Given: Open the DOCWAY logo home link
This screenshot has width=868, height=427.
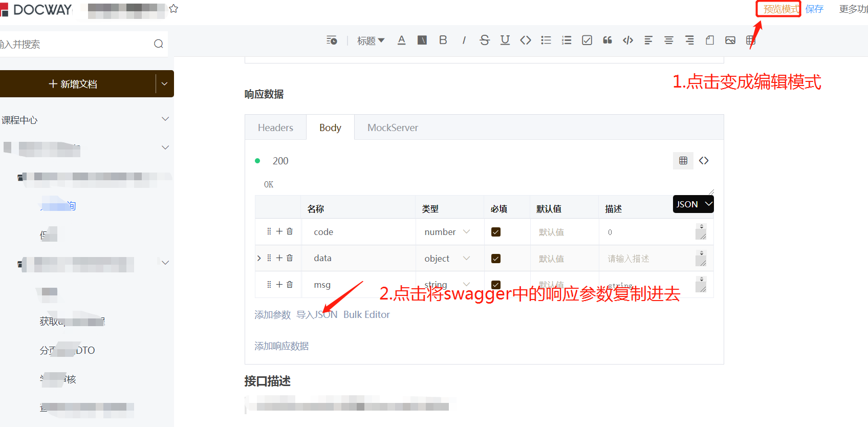Looking at the screenshot, I should click(36, 9).
